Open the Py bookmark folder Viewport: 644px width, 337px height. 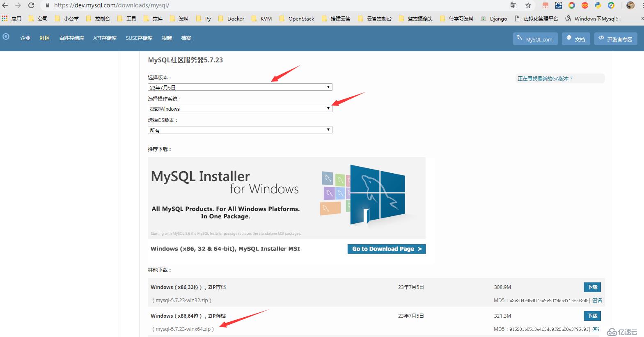(204, 18)
